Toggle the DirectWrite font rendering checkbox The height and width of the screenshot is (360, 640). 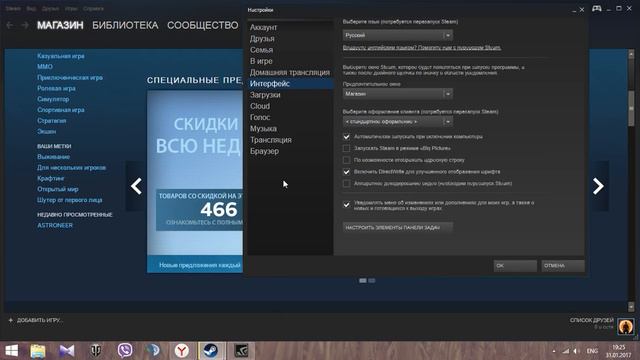pyautogui.click(x=347, y=172)
